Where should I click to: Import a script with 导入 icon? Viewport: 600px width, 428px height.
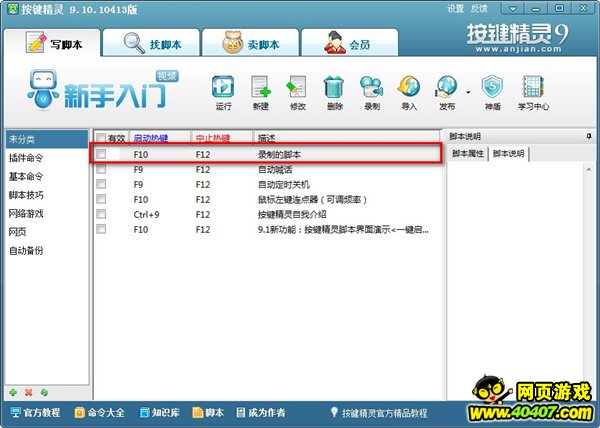(409, 93)
